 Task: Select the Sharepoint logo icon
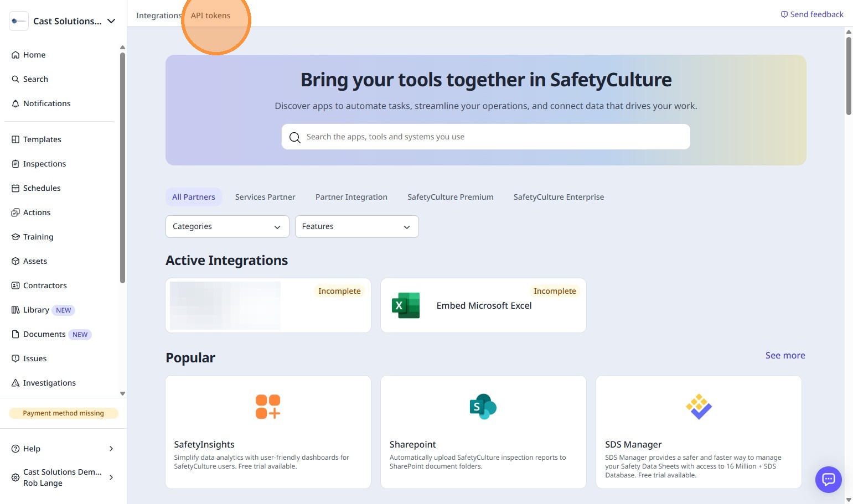(483, 407)
